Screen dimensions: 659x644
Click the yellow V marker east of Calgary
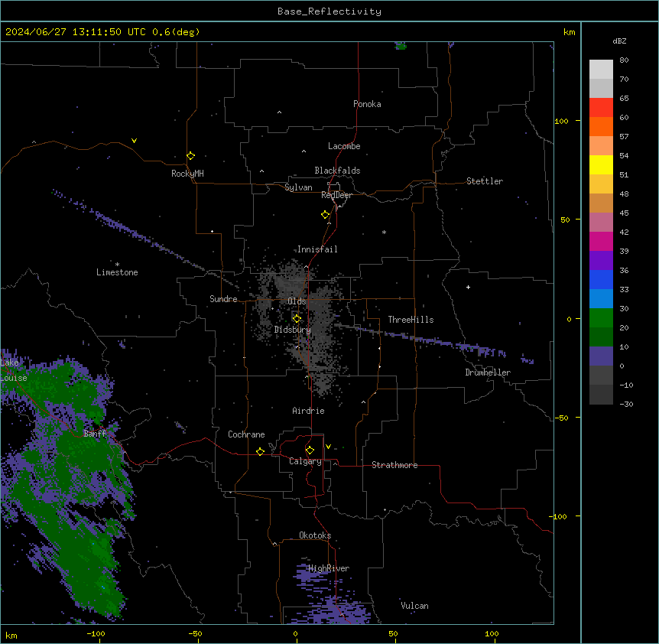point(328,447)
